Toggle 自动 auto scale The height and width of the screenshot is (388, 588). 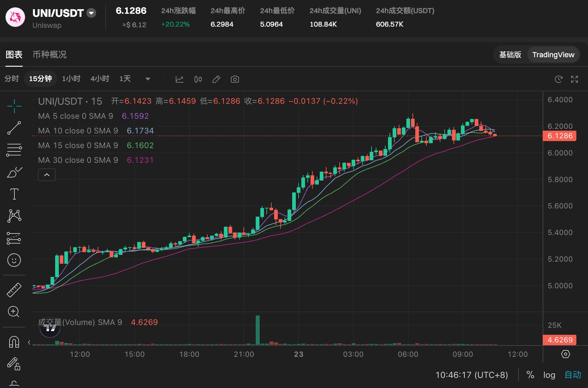click(x=573, y=375)
